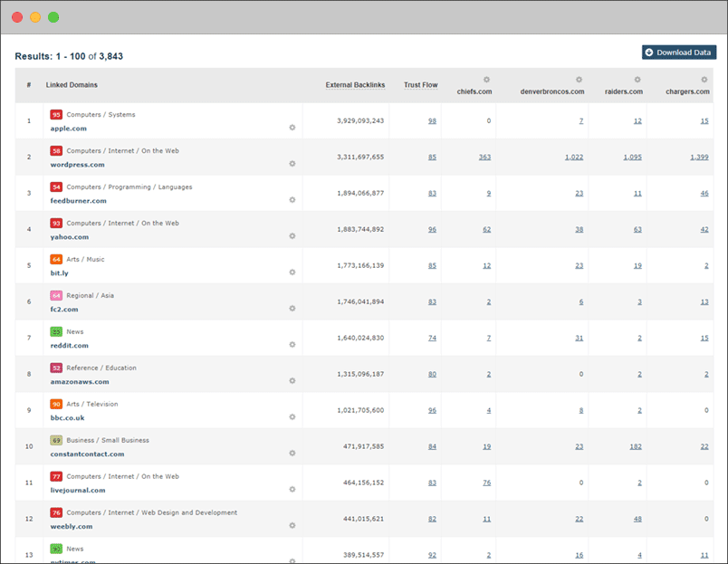Click the 69 trust badge for constantcontact.com
This screenshot has width=728, height=564.
(56, 441)
